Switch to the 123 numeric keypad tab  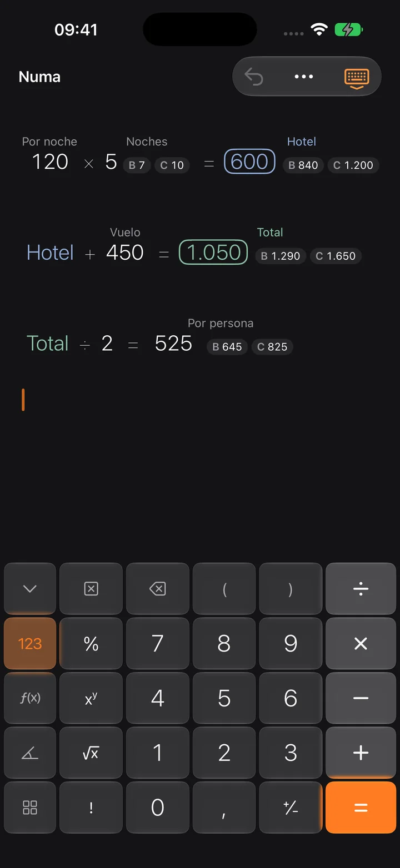pyautogui.click(x=30, y=644)
